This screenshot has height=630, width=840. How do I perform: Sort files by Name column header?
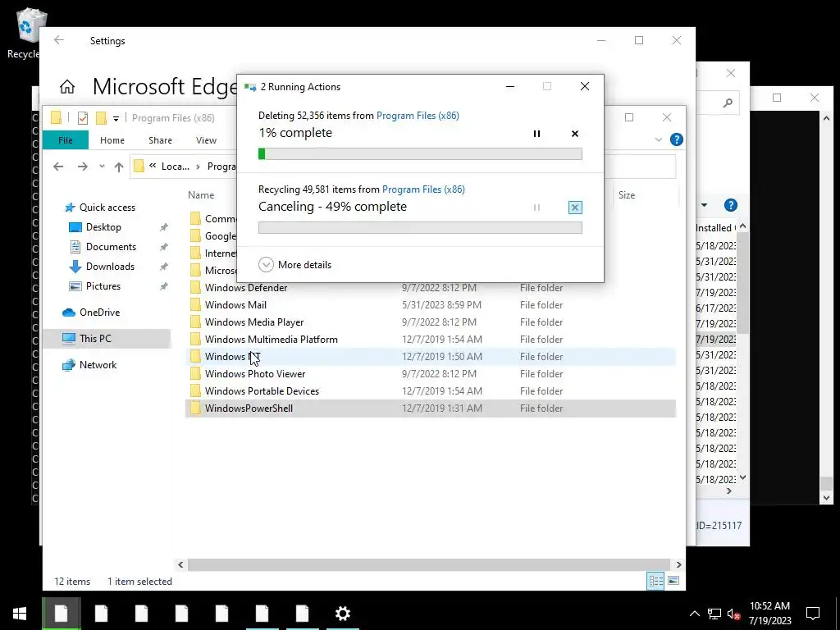pos(201,195)
